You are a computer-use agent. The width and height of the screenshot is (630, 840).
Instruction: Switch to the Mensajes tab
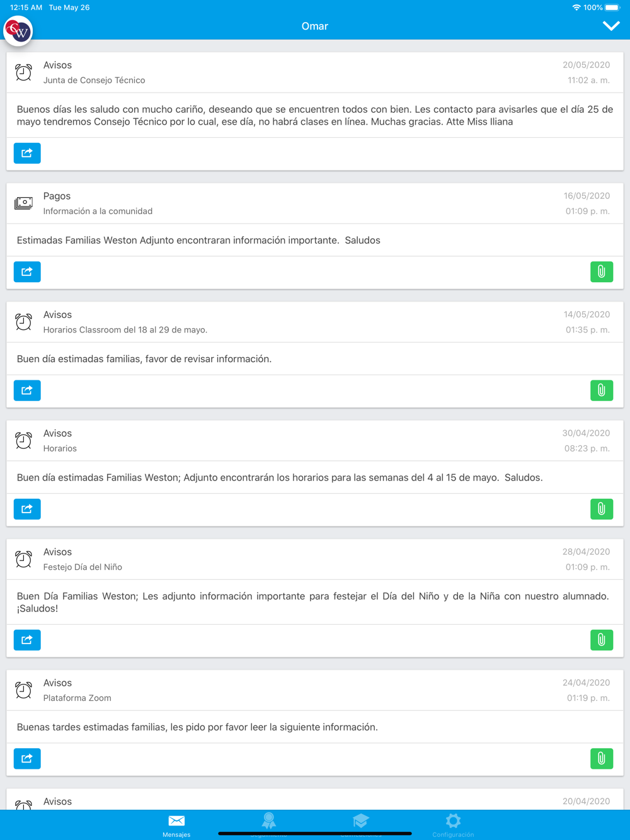(x=176, y=825)
